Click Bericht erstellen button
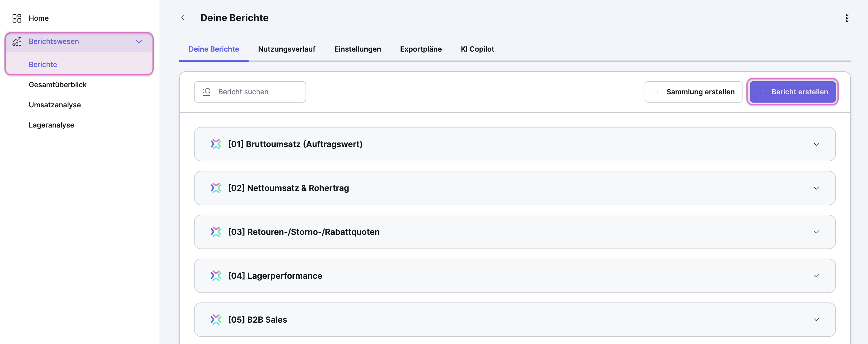Image resolution: width=868 pixels, height=344 pixels. [792, 92]
